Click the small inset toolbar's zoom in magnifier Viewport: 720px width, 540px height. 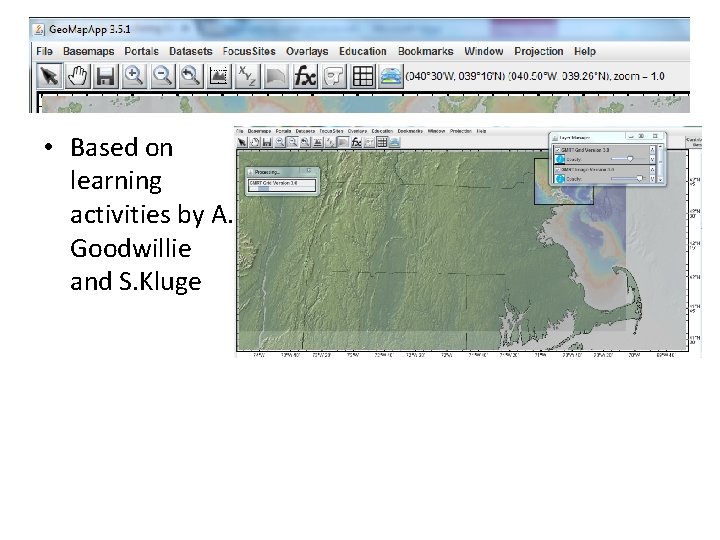point(280,142)
